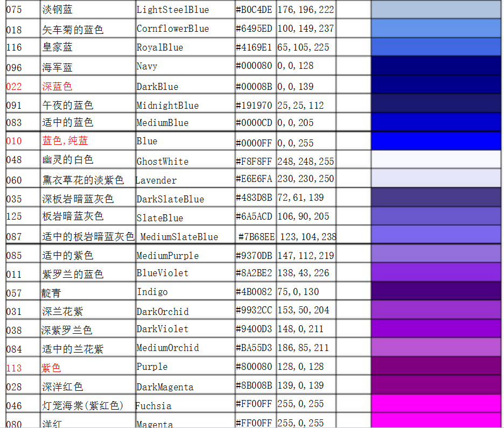Click the RoyalBlue color swatch
This screenshot has height=428, width=504.
point(436,47)
